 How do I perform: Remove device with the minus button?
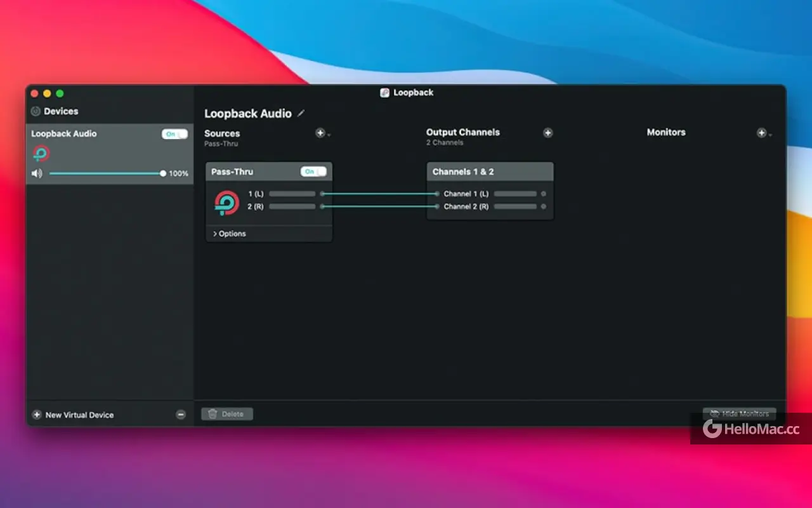tap(181, 415)
